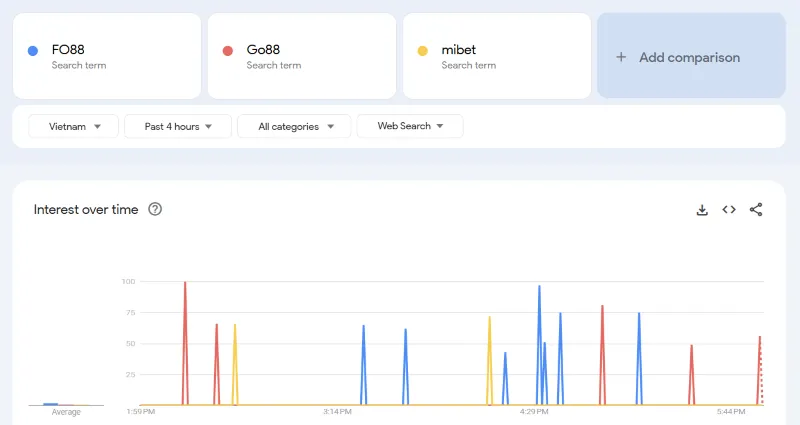Open the Web Search type dropdown
The width and height of the screenshot is (800, 425).
[x=410, y=126]
